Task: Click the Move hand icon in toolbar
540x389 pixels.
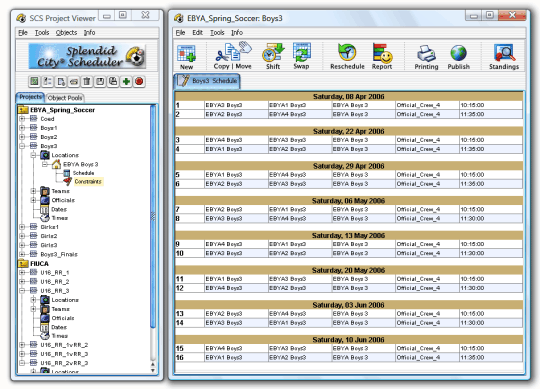Action: [245, 48]
